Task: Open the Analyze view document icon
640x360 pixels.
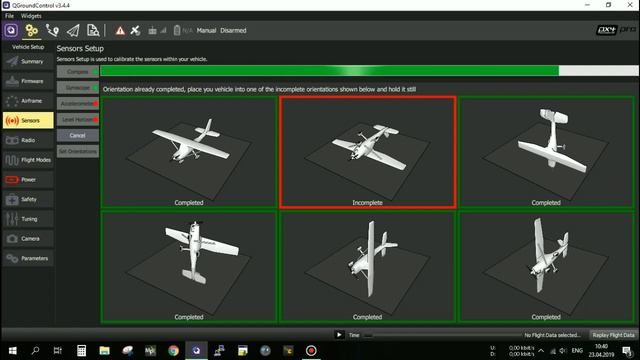Action: (x=93, y=31)
